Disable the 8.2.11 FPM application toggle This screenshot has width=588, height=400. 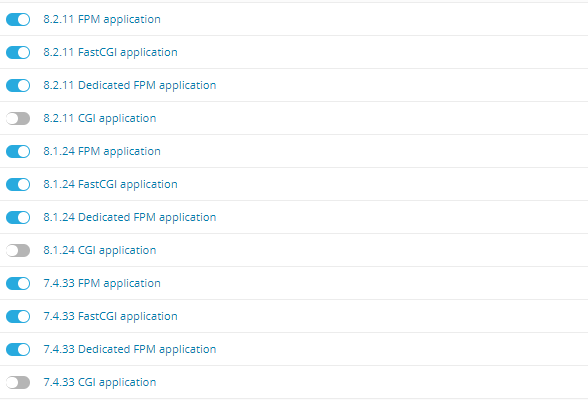(x=18, y=19)
